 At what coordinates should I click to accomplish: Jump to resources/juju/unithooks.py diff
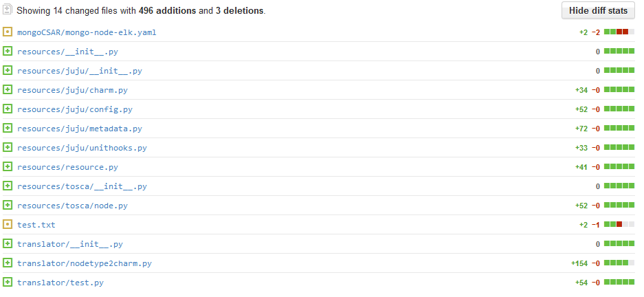pos(82,148)
